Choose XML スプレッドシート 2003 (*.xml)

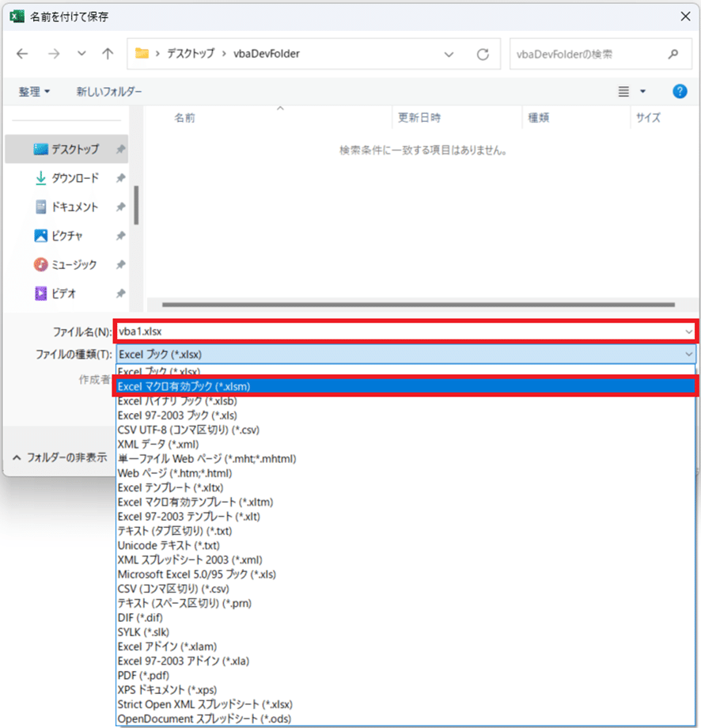point(406,559)
